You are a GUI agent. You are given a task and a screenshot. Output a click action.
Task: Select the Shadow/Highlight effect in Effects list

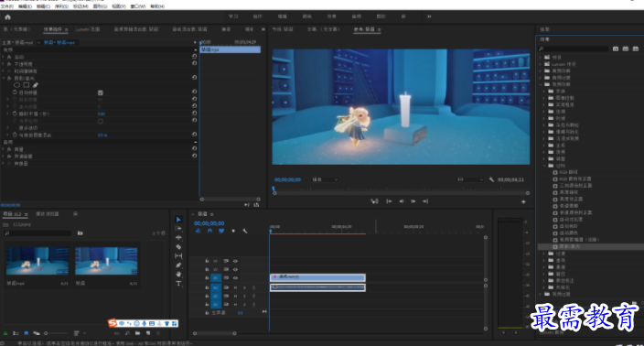click(570, 246)
